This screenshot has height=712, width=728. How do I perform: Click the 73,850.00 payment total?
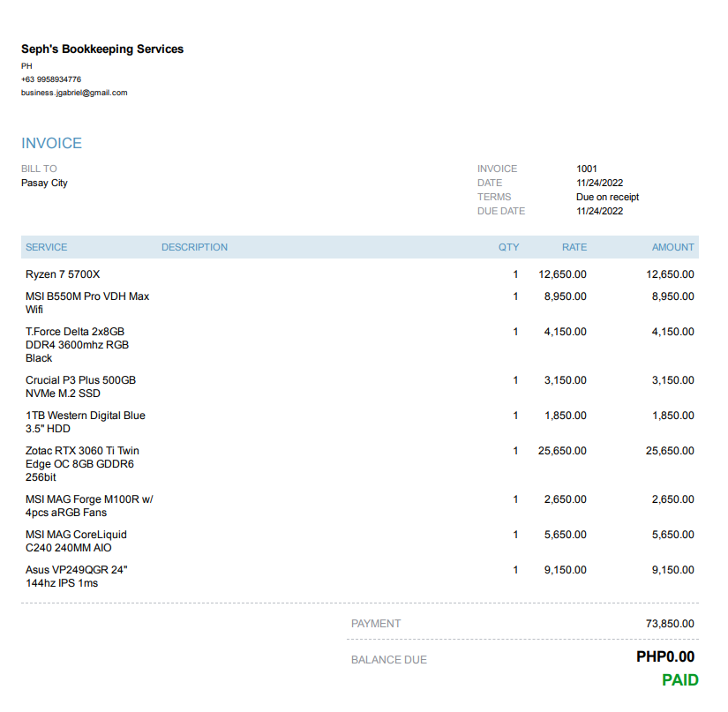pyautogui.click(x=670, y=624)
